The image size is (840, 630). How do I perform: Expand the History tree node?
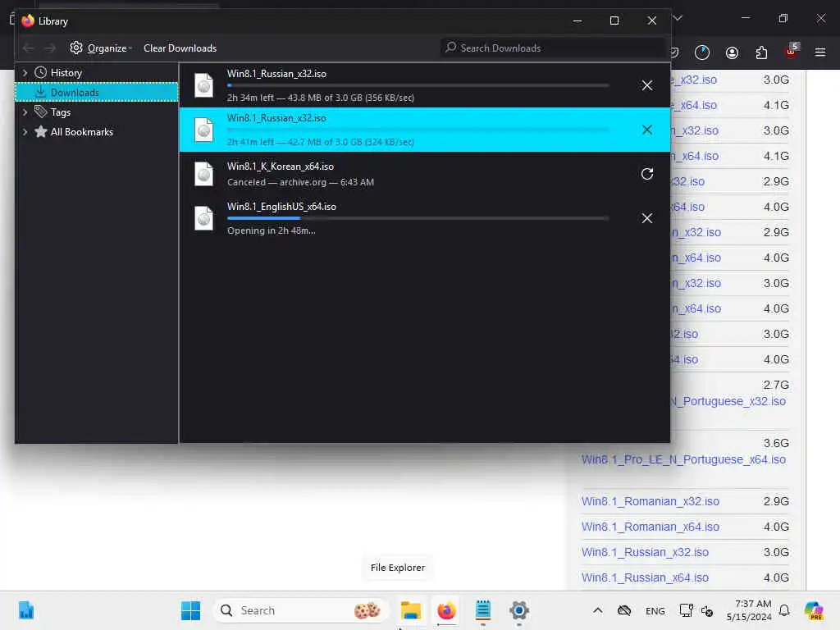[x=25, y=72]
